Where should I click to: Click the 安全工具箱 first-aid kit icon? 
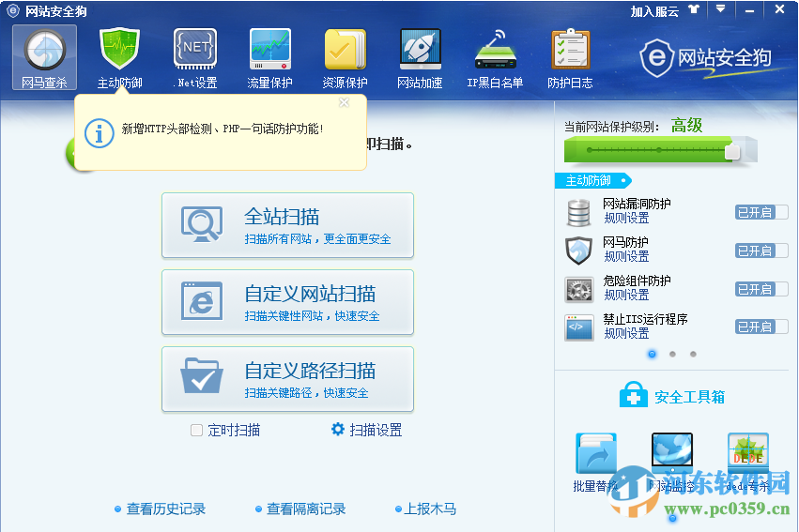[634, 395]
